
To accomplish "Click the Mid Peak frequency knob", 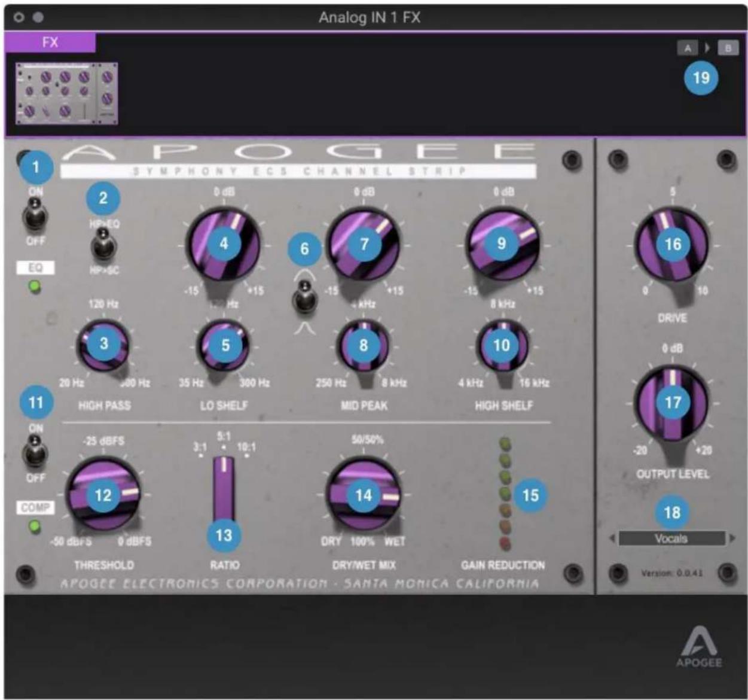I will click(x=363, y=345).
